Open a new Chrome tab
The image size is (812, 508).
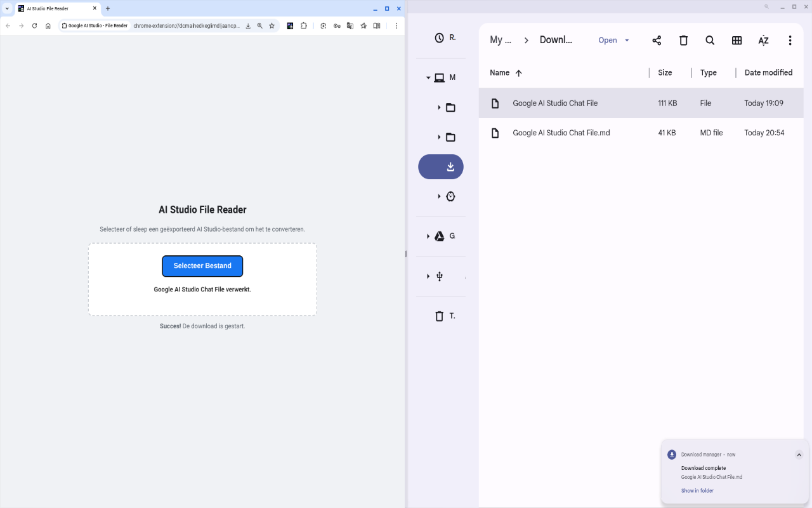(108, 9)
